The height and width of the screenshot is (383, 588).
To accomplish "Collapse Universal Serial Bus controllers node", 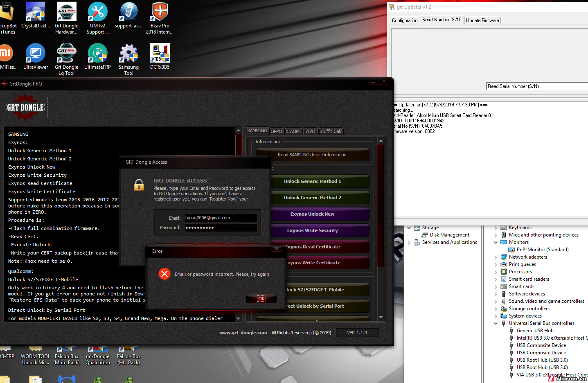I will coord(496,324).
